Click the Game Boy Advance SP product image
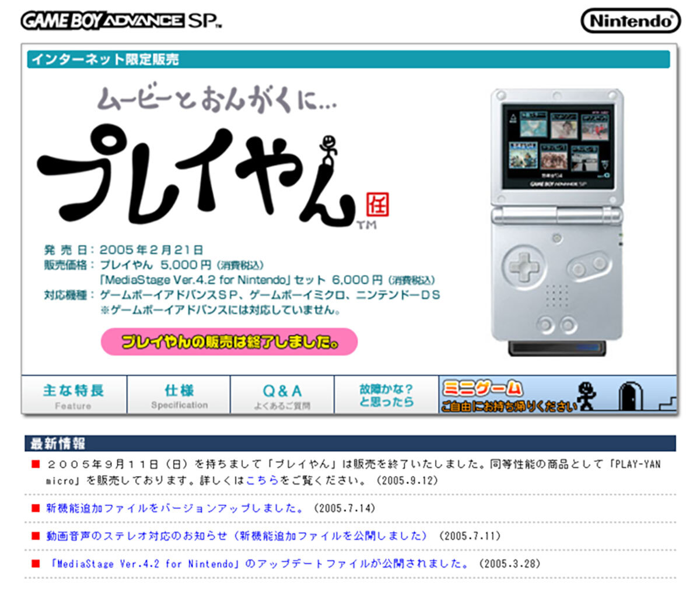The height and width of the screenshot is (598, 700). pyautogui.click(x=558, y=221)
